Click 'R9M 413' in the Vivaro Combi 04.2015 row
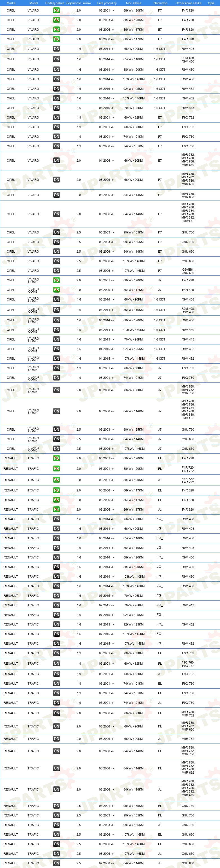The width and height of the screenshot is (220, 868). (x=188, y=339)
